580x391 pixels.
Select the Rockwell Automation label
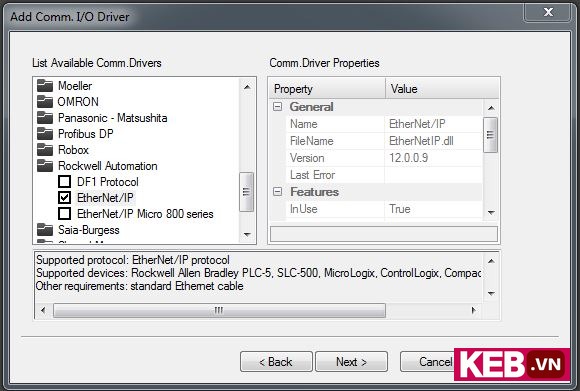tap(108, 166)
